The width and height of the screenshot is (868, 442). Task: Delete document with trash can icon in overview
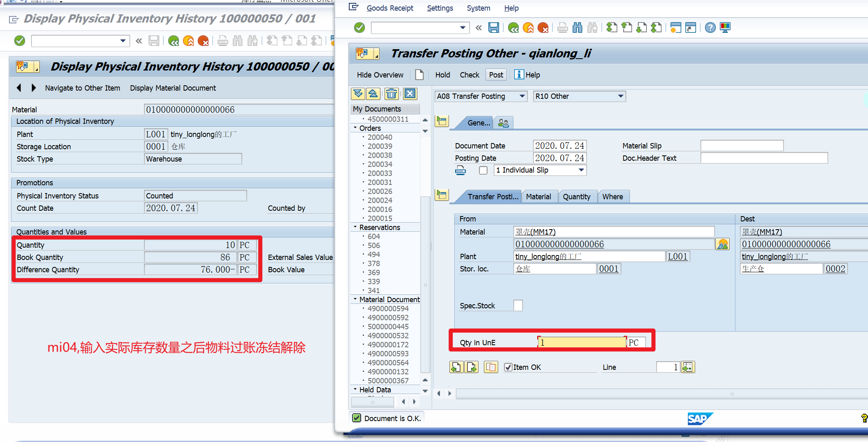click(x=392, y=94)
